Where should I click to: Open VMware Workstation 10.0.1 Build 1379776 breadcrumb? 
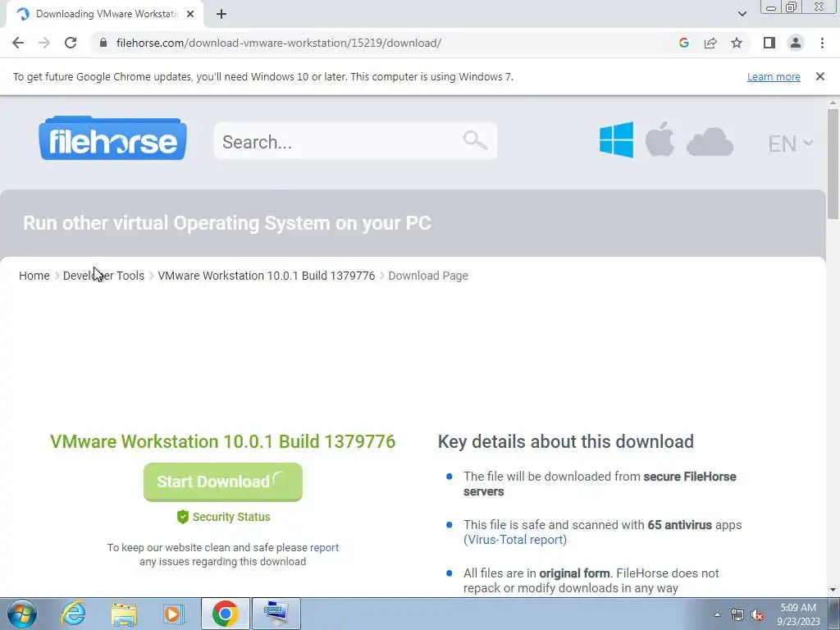click(x=267, y=276)
